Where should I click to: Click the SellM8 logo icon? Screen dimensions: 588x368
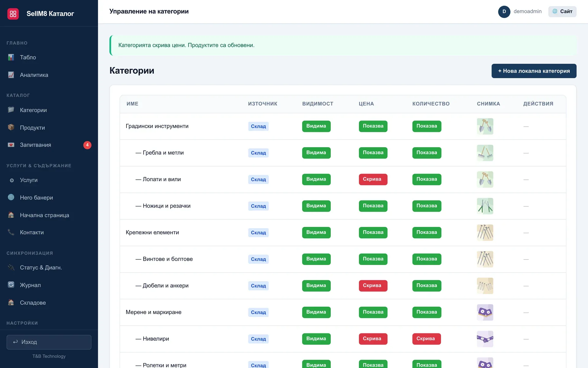tap(13, 13)
